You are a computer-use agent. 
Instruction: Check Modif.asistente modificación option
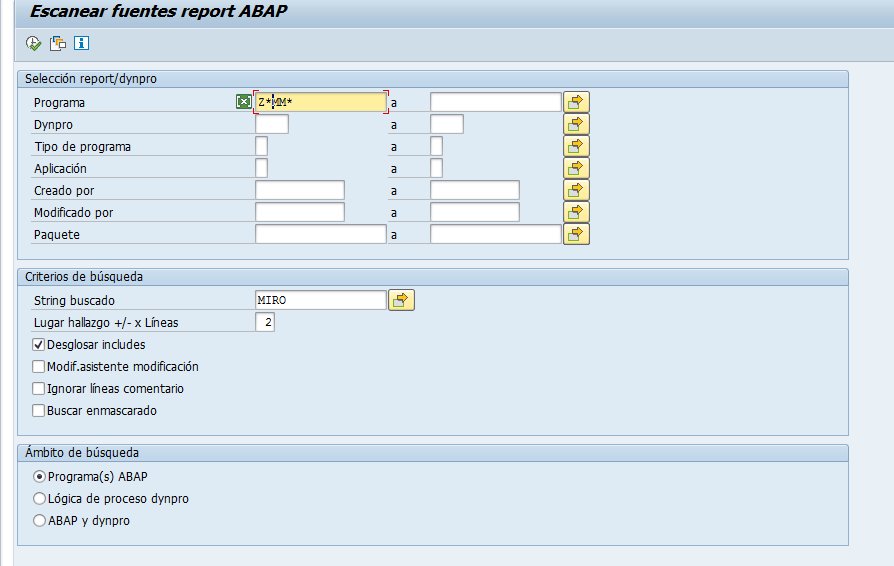[x=39, y=367]
